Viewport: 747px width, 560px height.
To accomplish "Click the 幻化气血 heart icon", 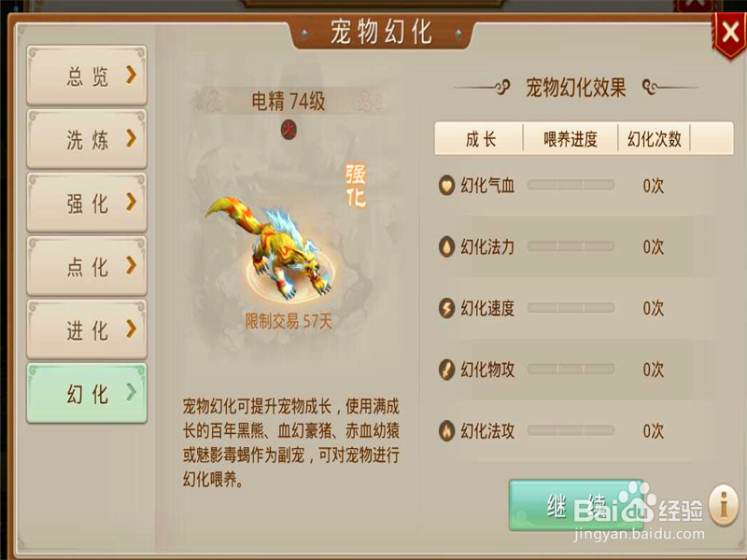I will point(446,185).
